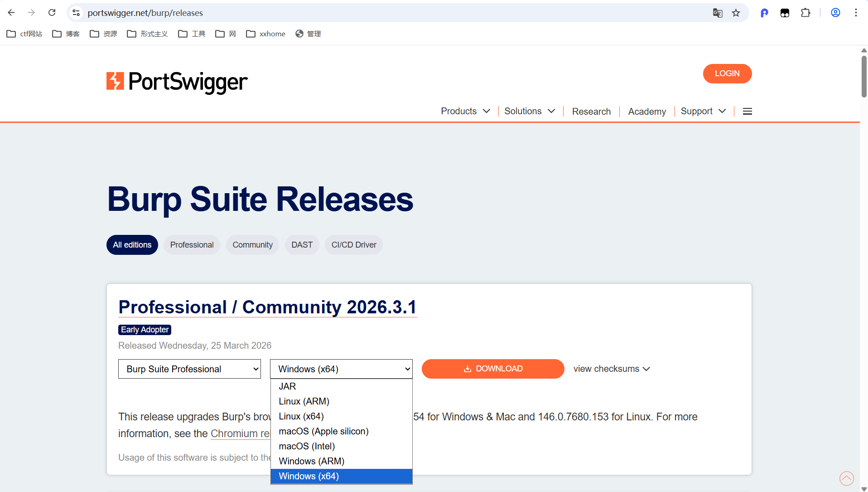Open Professional / Community 2026.3.1 release

(x=267, y=307)
